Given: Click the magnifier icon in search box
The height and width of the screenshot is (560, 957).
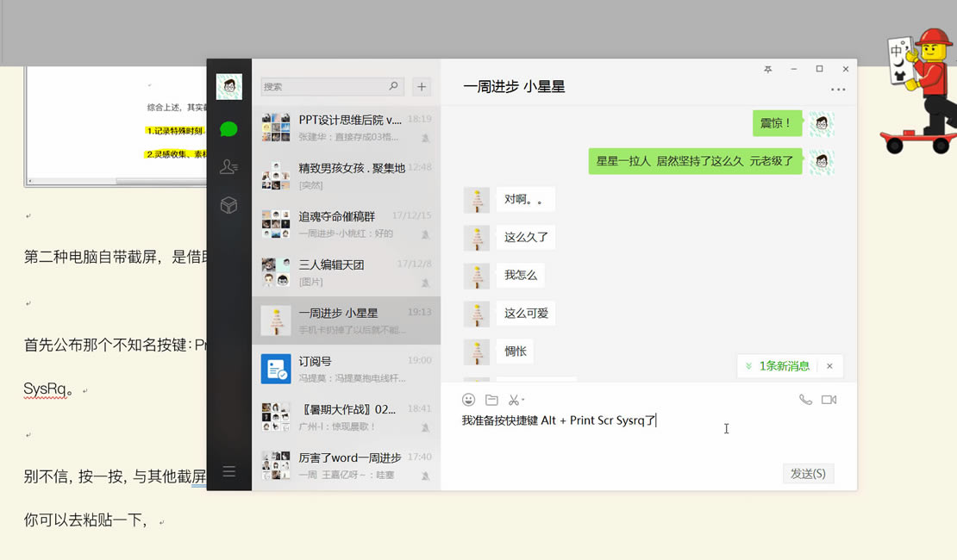Looking at the screenshot, I should click(x=394, y=87).
